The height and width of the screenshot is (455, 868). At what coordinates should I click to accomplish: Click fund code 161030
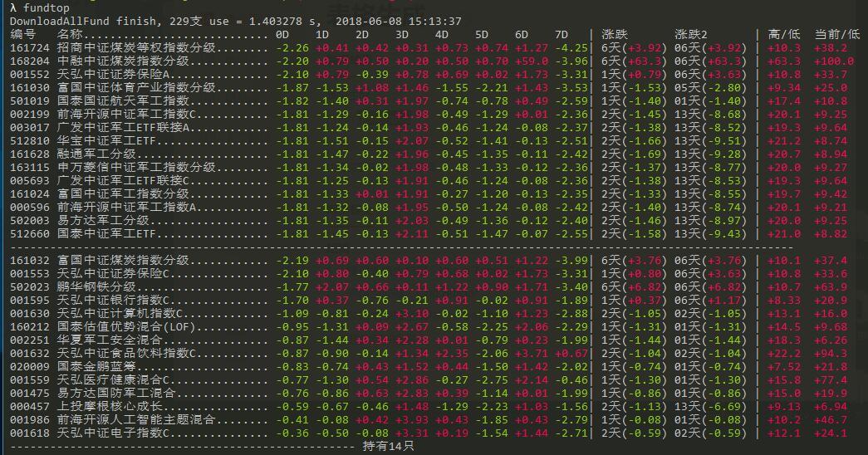pyautogui.click(x=30, y=88)
